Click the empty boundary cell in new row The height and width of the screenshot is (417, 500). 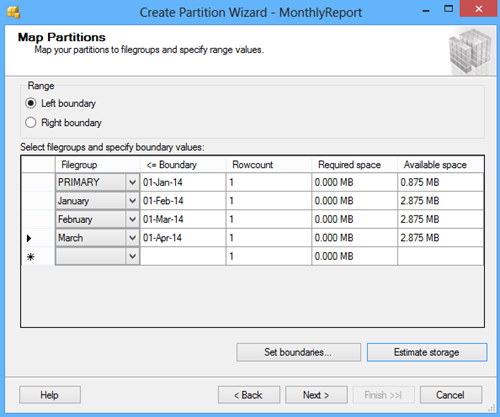coord(183,256)
